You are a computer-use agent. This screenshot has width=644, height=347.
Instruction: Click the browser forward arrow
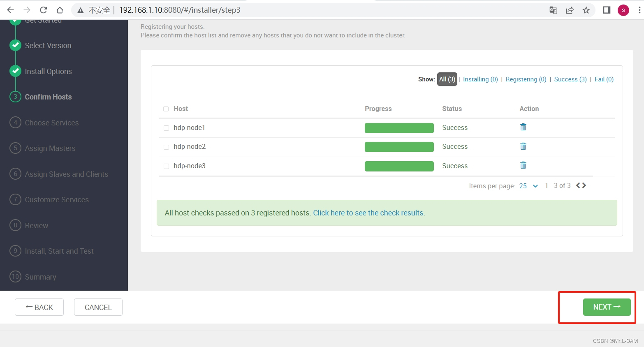click(27, 10)
